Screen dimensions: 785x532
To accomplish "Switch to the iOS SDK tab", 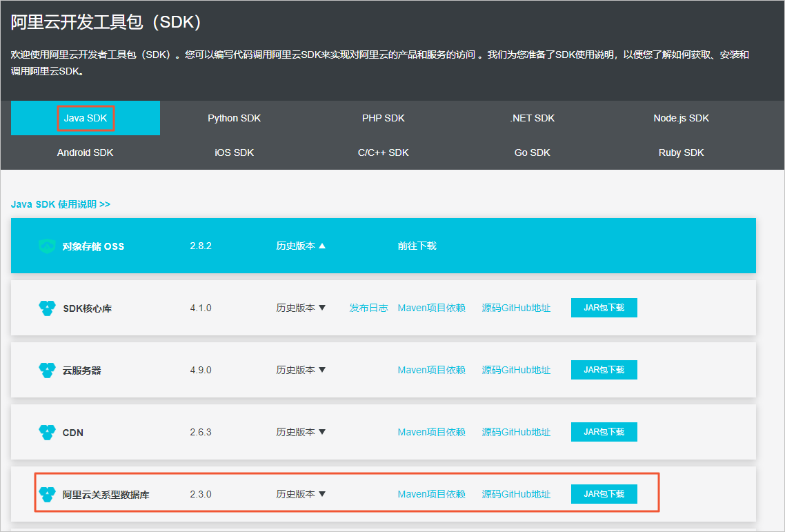I will 235,152.
